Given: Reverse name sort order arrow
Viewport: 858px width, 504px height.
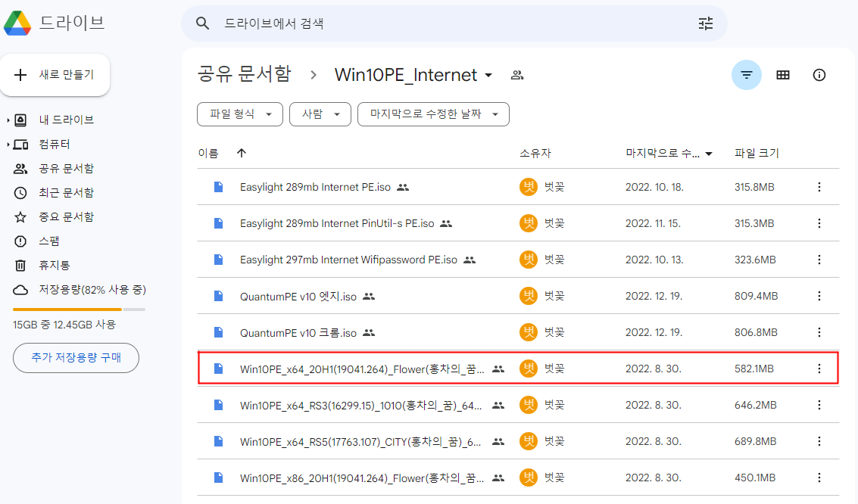Looking at the screenshot, I should 242,153.
